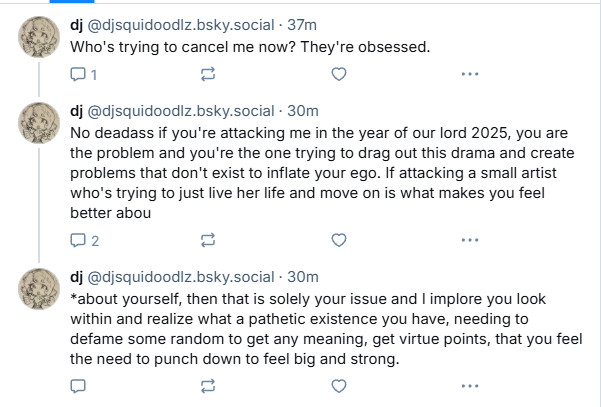Reply to the 'No deadass' post
Screen dimensions: 601x407
tap(84, 241)
